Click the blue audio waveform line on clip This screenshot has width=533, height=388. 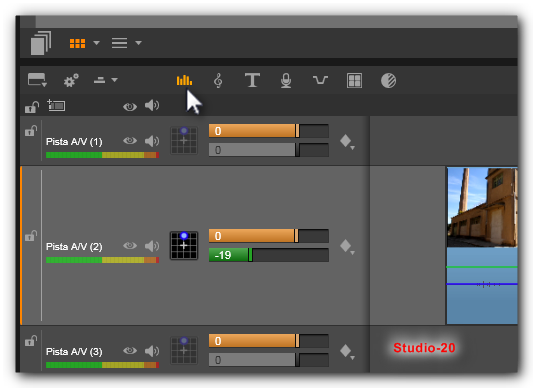482,284
